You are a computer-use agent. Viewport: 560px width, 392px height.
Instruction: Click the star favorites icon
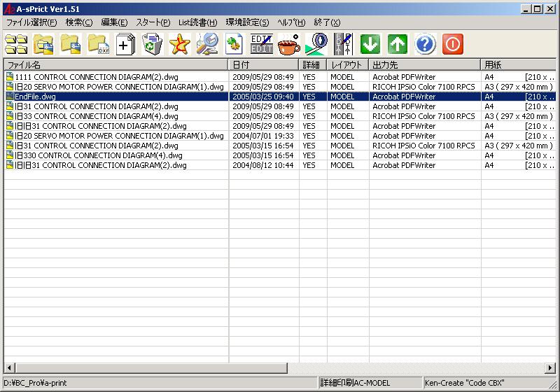(x=179, y=45)
